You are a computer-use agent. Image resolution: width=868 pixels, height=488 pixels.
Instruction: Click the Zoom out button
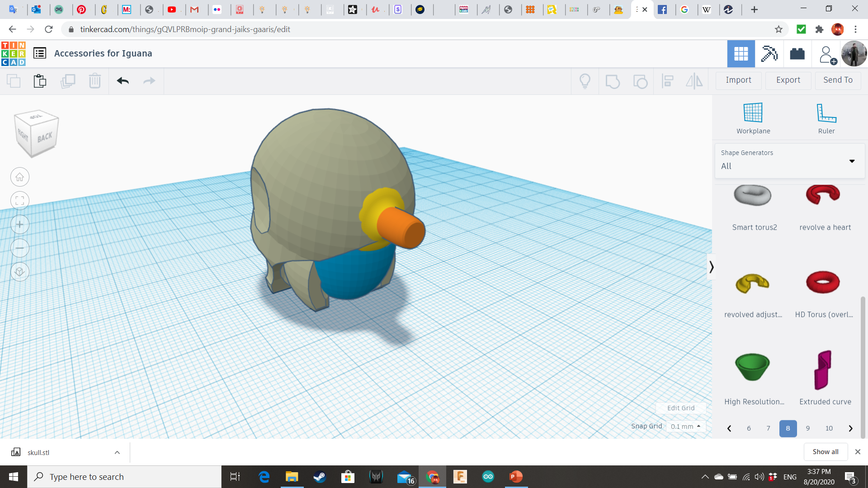(x=20, y=248)
